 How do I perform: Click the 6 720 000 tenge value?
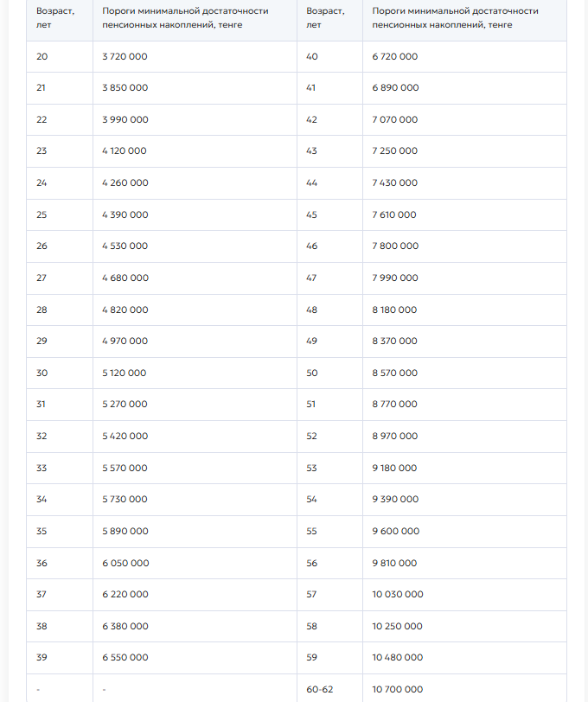[395, 56]
